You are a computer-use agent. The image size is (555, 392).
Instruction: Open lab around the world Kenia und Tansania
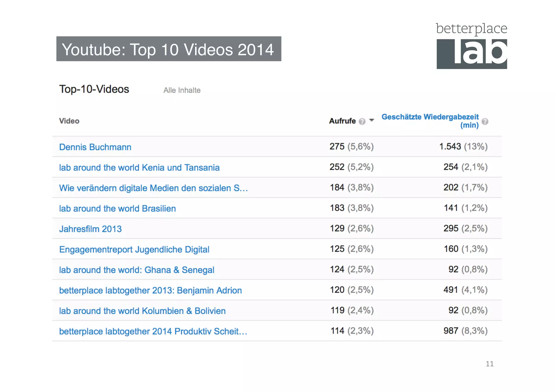(139, 167)
